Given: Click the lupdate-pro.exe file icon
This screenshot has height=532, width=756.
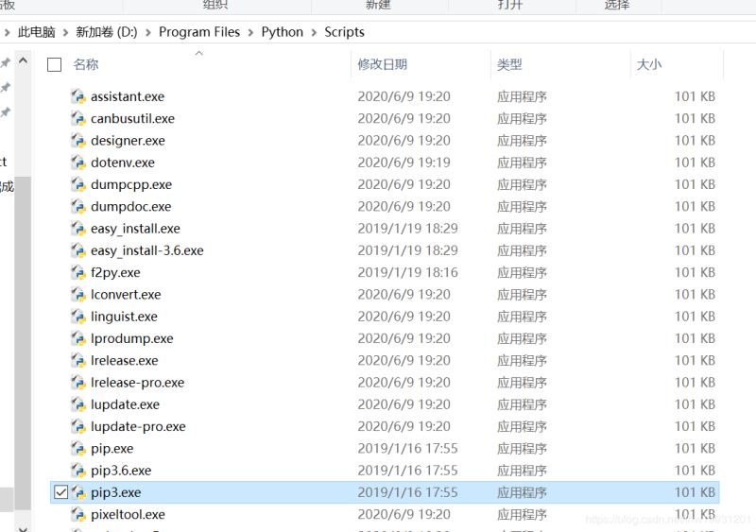Looking at the screenshot, I should pyautogui.click(x=78, y=426).
